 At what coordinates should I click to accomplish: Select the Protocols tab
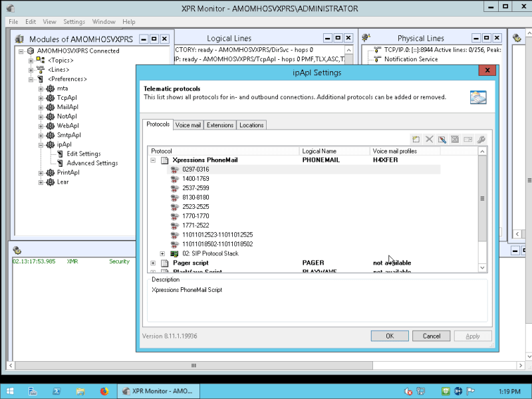(x=158, y=124)
